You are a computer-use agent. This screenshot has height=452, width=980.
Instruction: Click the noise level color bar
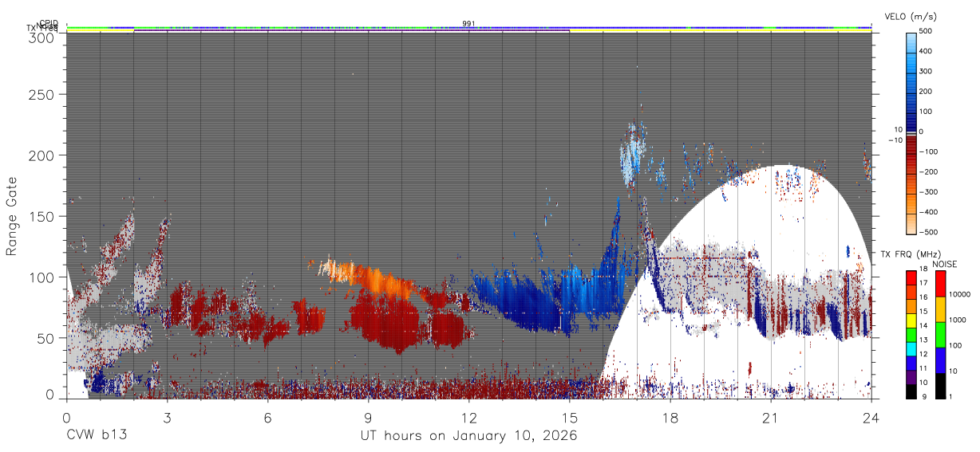click(940, 334)
